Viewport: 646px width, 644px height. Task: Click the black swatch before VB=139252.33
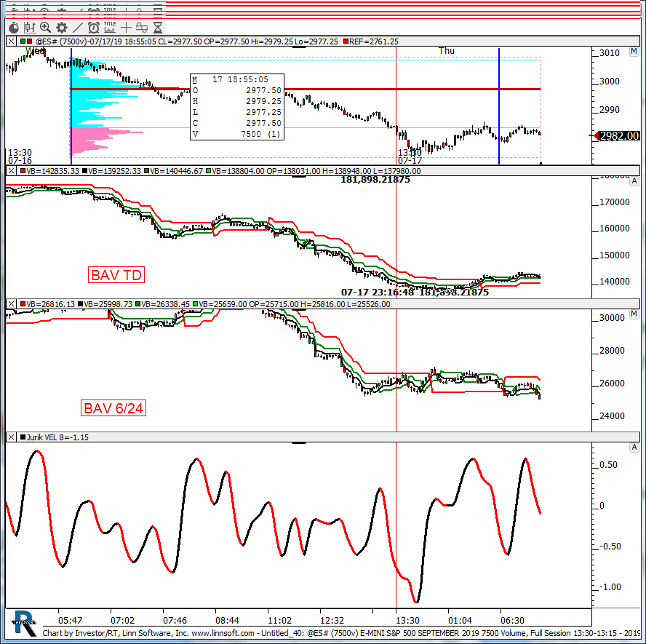point(84,171)
